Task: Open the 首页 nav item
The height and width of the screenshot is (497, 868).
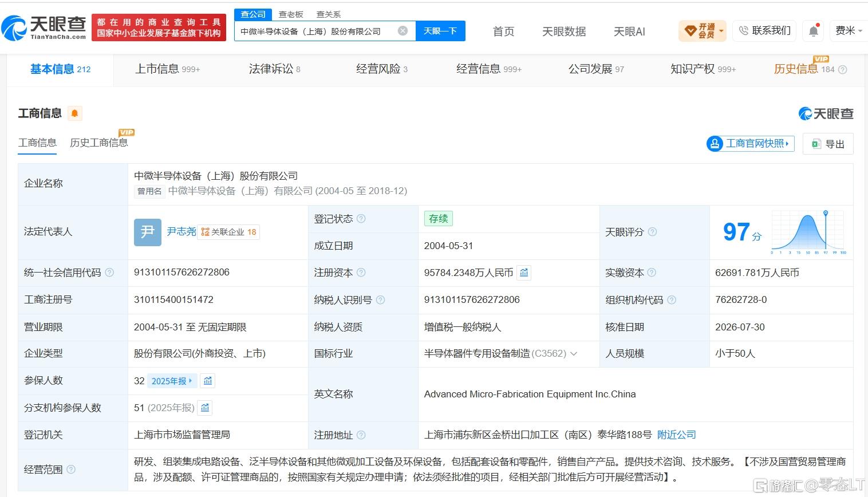Action: point(504,31)
